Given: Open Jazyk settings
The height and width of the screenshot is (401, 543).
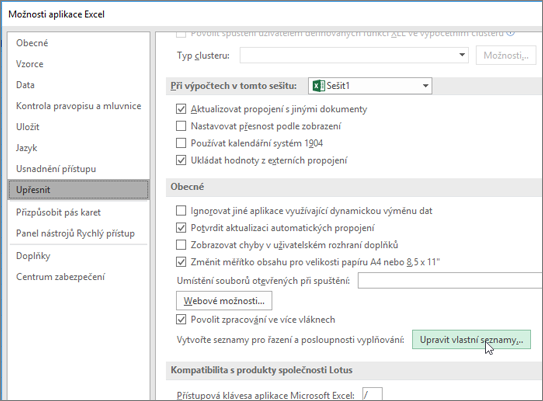Looking at the screenshot, I should point(26,148).
